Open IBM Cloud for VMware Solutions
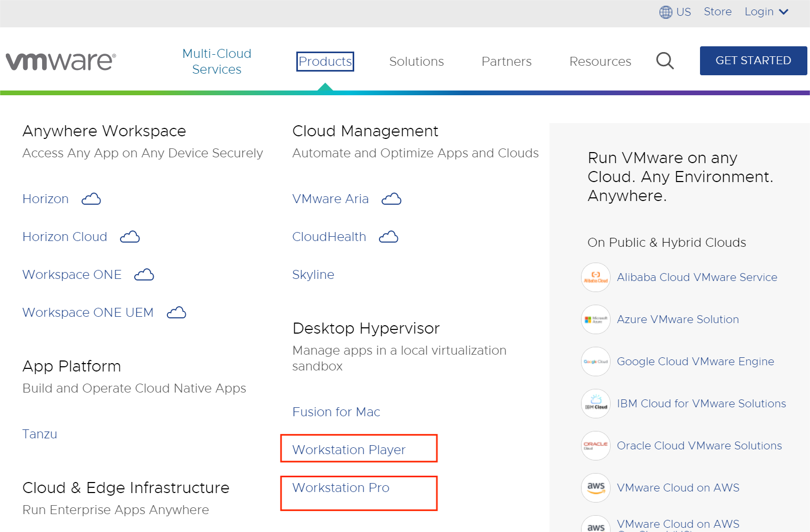The height and width of the screenshot is (532, 810). point(701,404)
